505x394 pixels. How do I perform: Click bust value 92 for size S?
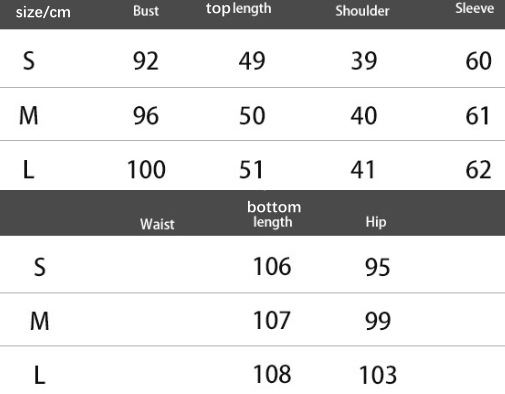(x=146, y=61)
